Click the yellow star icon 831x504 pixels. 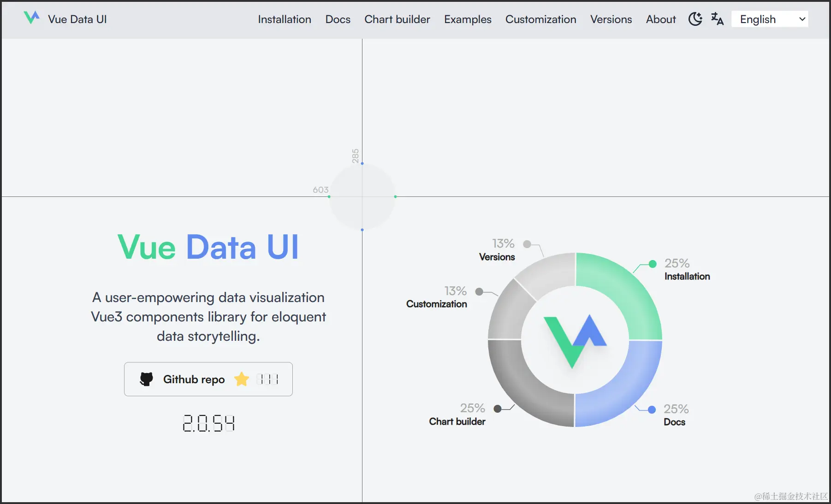pyautogui.click(x=241, y=379)
